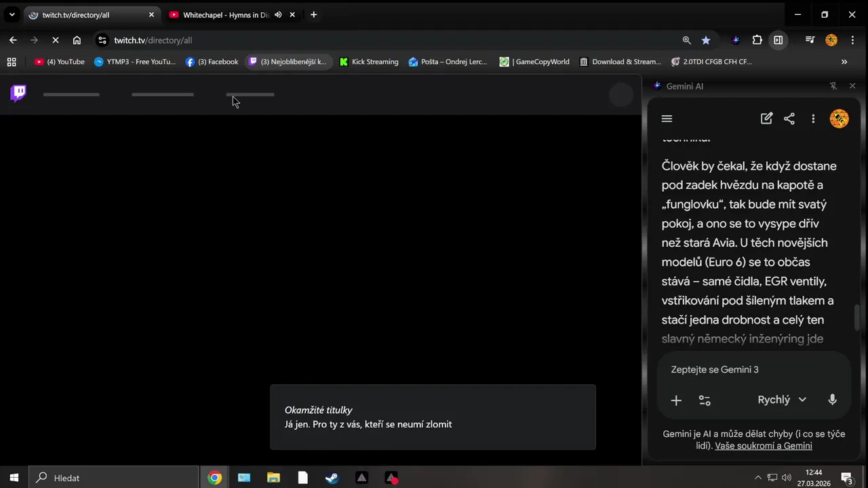The height and width of the screenshot is (488, 868).
Task: Open the volume control in tray
Action: (x=787, y=478)
